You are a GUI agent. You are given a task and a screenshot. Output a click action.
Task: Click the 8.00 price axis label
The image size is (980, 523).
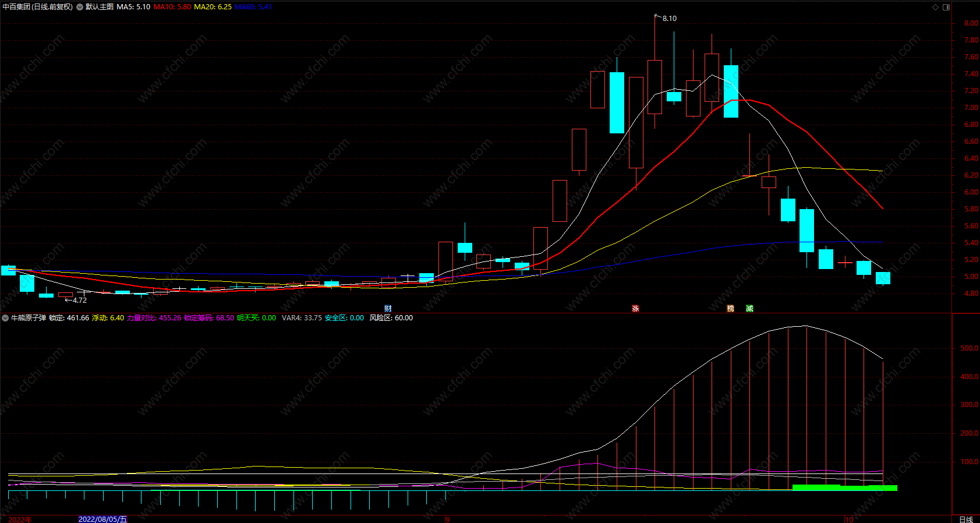pos(971,23)
